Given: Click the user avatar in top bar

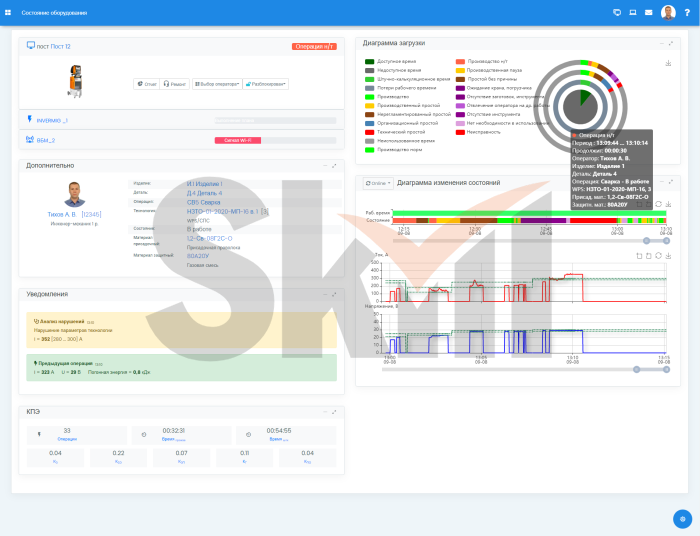Looking at the screenshot, I should [x=668, y=12].
